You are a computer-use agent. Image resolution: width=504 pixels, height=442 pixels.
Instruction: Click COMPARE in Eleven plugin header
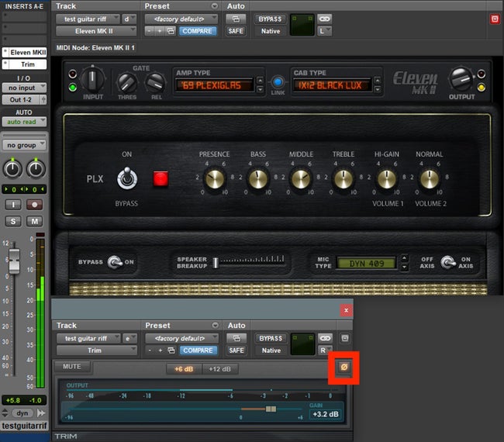(x=198, y=31)
